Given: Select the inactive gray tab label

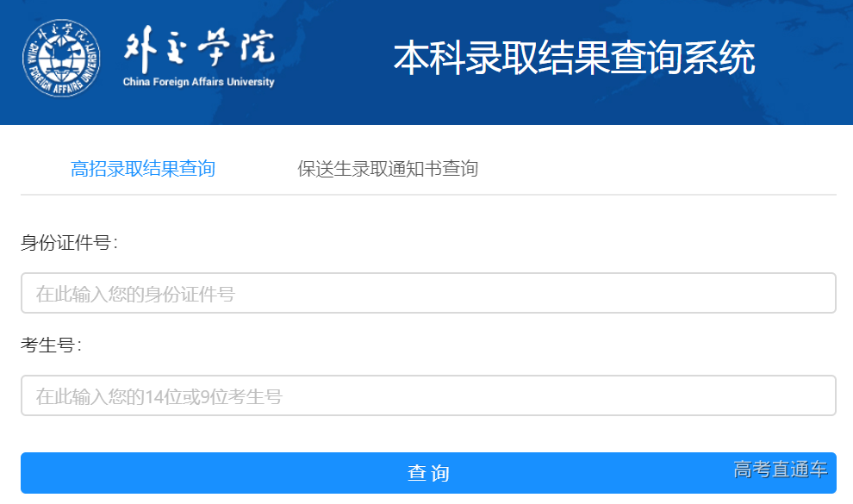Looking at the screenshot, I should pyautogui.click(x=388, y=169).
